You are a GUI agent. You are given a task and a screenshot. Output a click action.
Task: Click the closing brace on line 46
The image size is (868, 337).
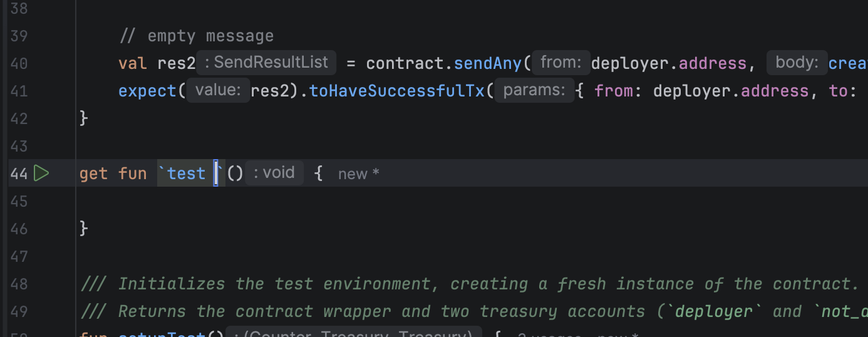click(x=84, y=229)
